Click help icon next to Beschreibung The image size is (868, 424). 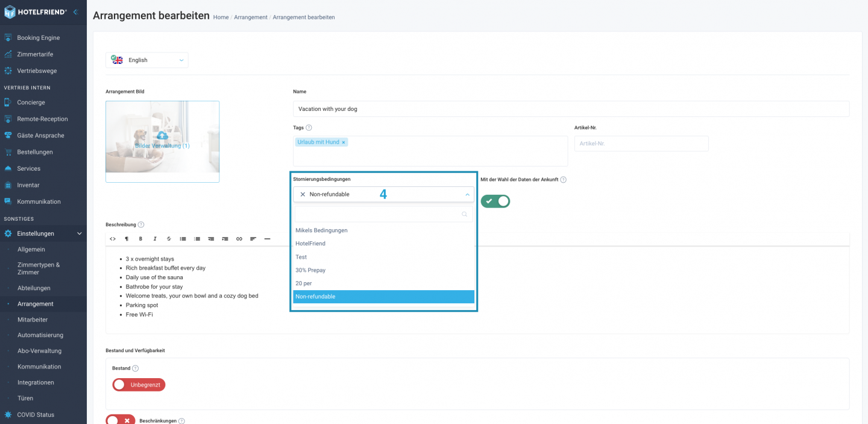pyautogui.click(x=141, y=224)
